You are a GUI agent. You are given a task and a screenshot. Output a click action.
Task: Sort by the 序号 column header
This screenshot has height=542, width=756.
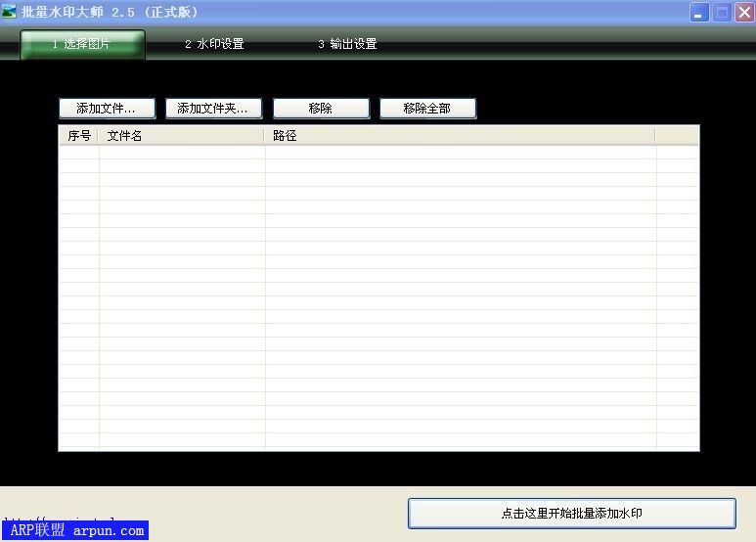click(x=78, y=136)
